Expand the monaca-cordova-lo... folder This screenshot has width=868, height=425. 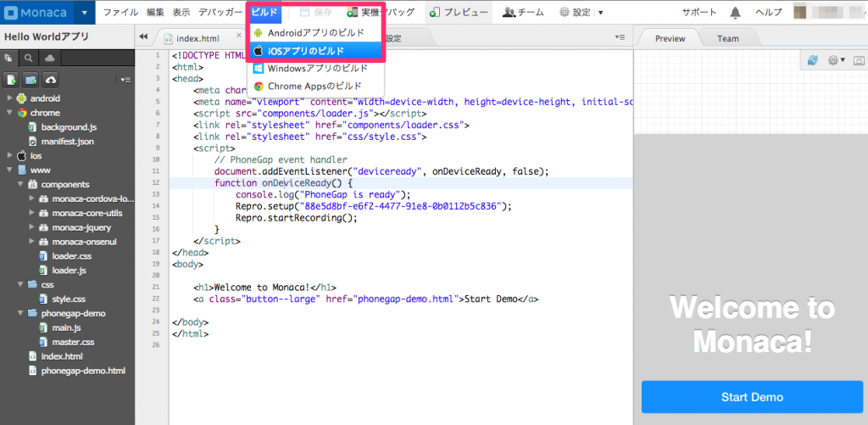pyautogui.click(x=31, y=199)
